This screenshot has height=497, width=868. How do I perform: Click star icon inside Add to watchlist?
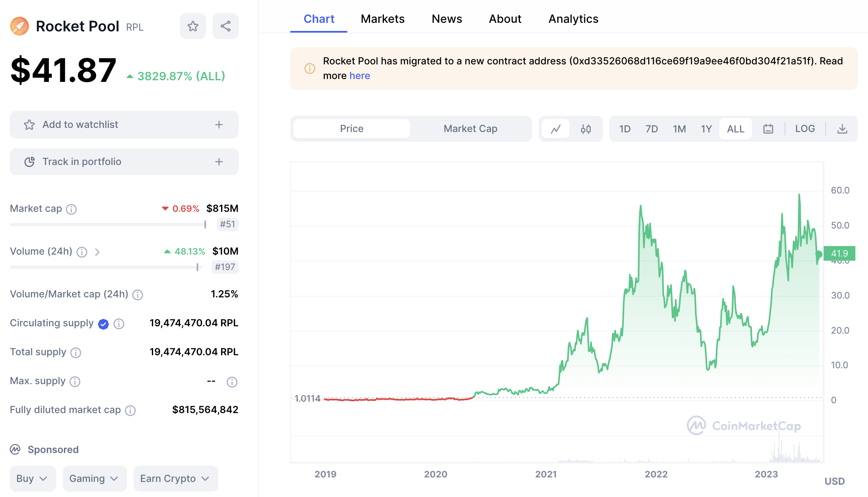pos(29,125)
